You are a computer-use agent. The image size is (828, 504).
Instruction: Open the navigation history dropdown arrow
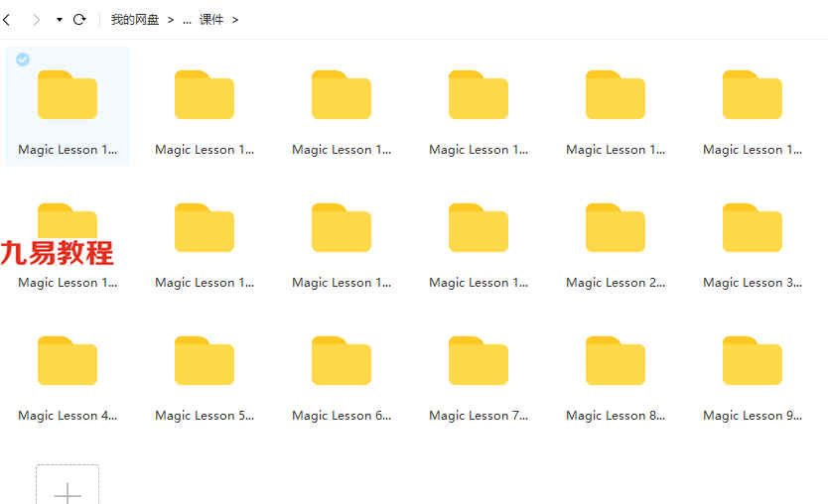point(60,20)
